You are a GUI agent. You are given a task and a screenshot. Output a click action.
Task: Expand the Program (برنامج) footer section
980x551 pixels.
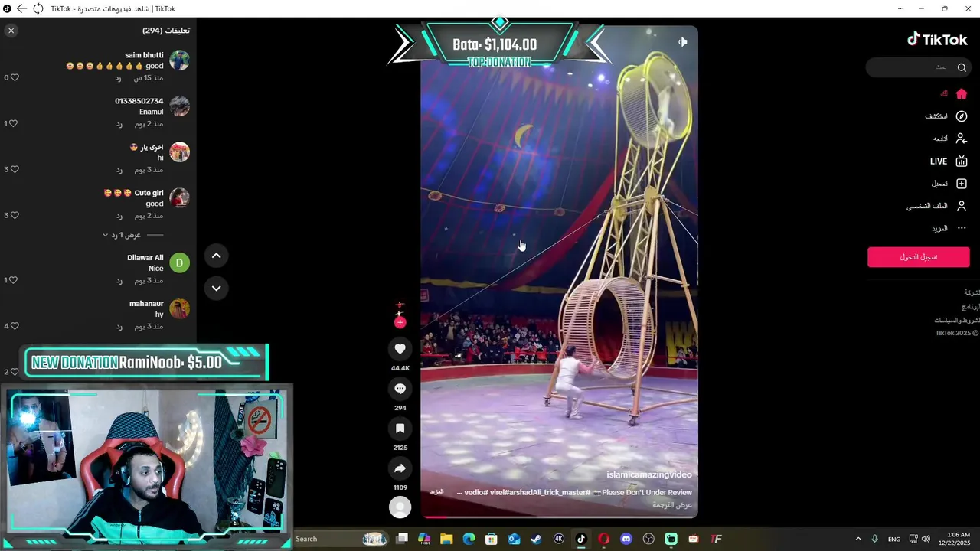[x=972, y=306]
